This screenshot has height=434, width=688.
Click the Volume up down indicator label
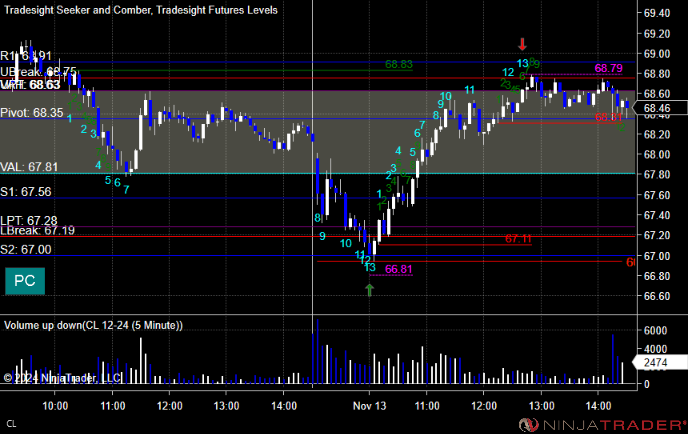coord(93,325)
